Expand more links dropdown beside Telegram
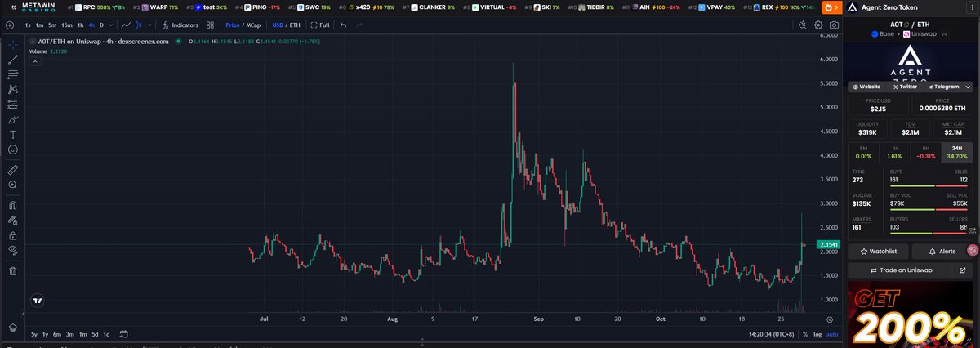The width and height of the screenshot is (980, 348). coord(967,87)
